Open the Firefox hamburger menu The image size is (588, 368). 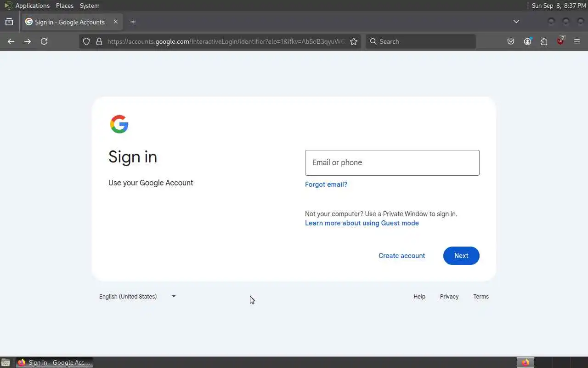pos(577,41)
